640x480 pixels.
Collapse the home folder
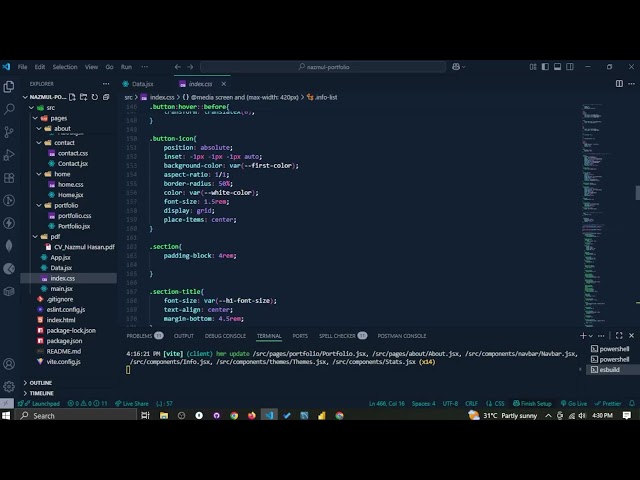coord(39,174)
